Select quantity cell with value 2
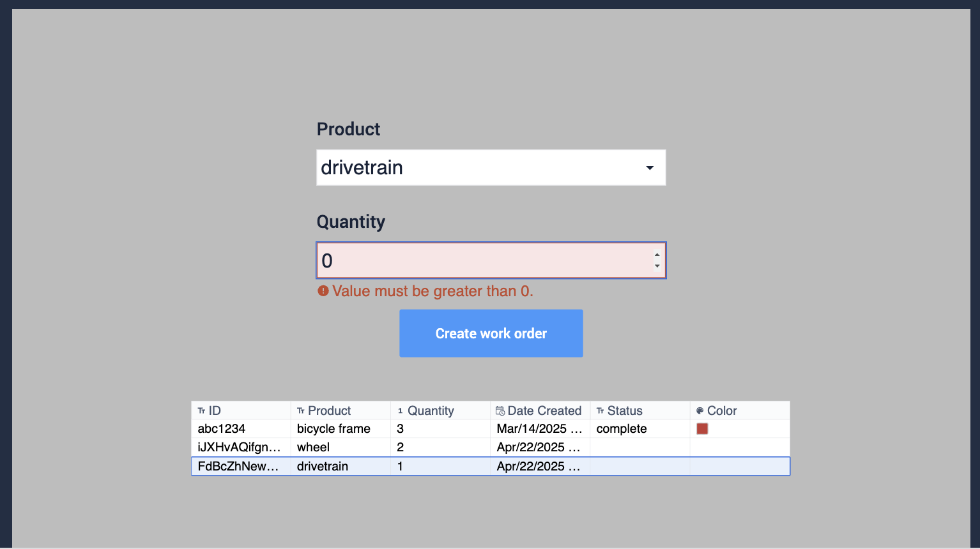Screen dimensions: 980x549 click(x=440, y=447)
